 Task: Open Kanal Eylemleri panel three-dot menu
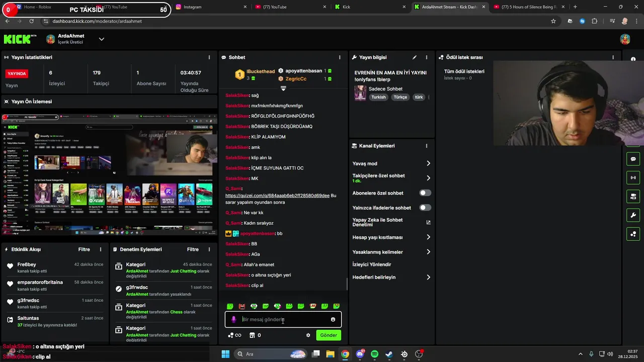pyautogui.click(x=427, y=146)
